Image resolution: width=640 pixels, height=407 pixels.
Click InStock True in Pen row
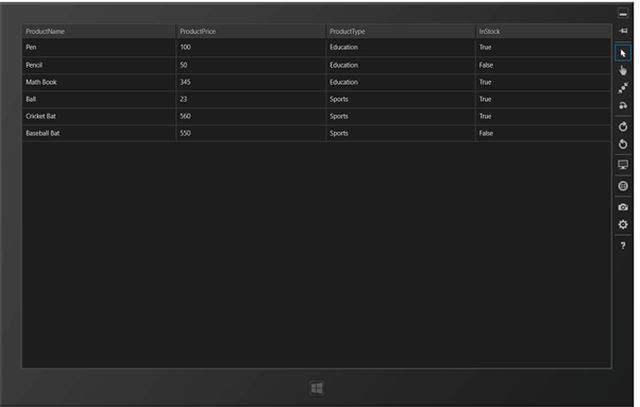(543, 47)
